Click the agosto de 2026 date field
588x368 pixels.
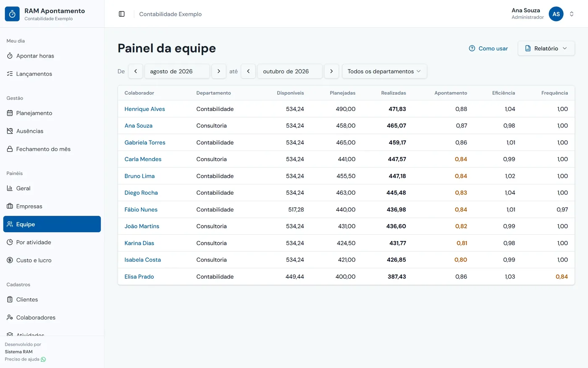[x=177, y=71]
